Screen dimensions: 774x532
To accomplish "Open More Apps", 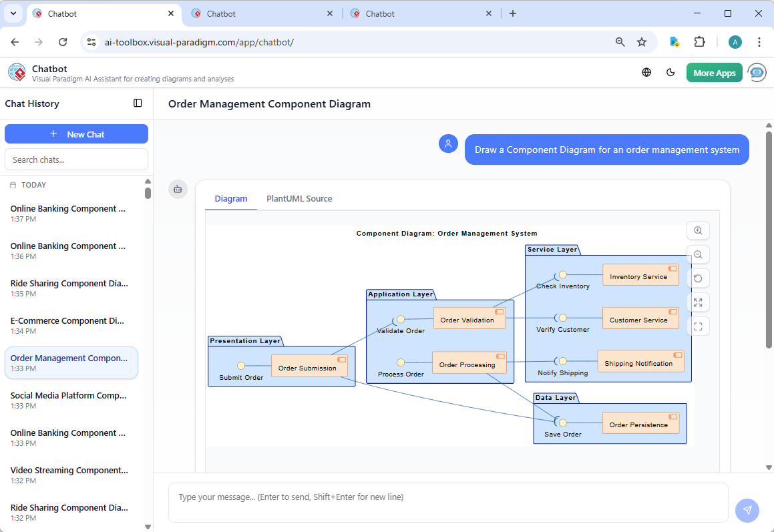I will [714, 72].
